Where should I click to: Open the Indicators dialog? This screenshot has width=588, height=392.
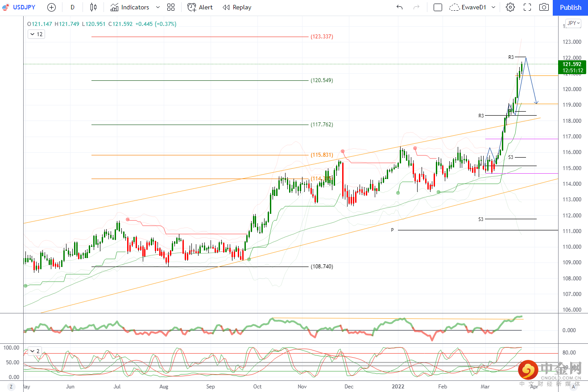tap(130, 7)
